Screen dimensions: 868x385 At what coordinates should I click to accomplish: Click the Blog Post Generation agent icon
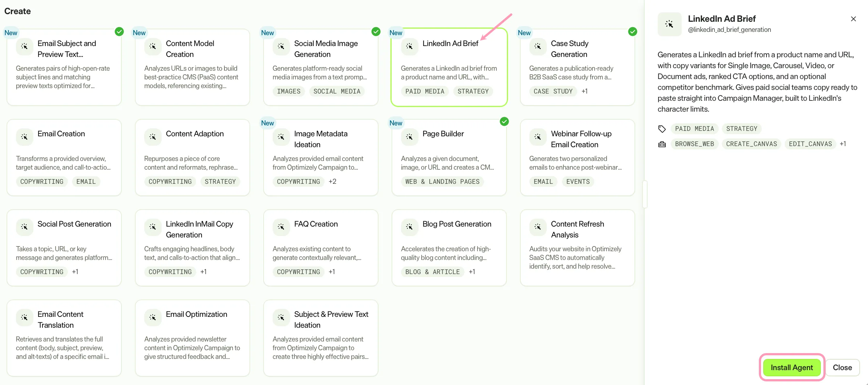tap(409, 227)
